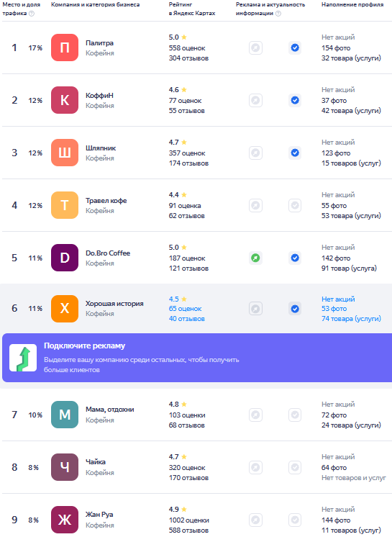
Task: Select the Рейтинг в Яндекс Картах column header
Action: click(x=192, y=9)
